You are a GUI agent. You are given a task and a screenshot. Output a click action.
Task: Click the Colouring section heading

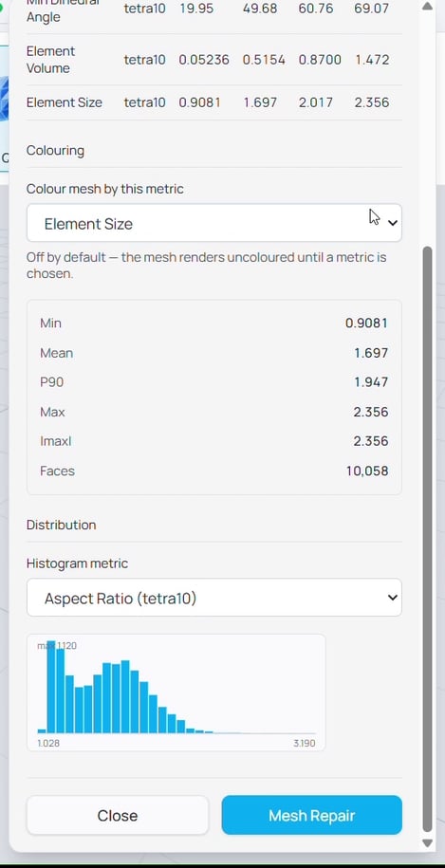coord(55,151)
